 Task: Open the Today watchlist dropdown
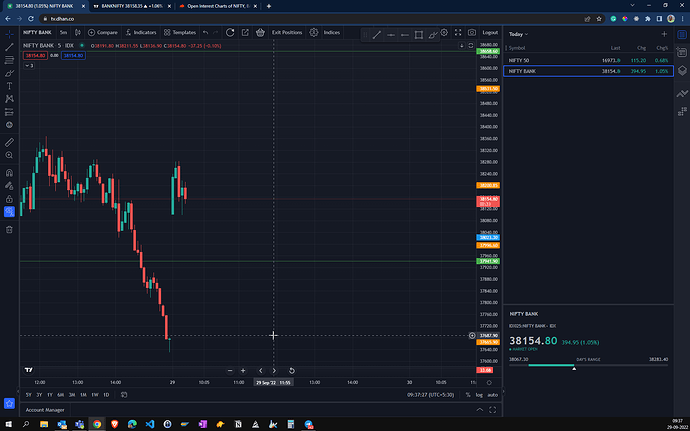click(518, 34)
